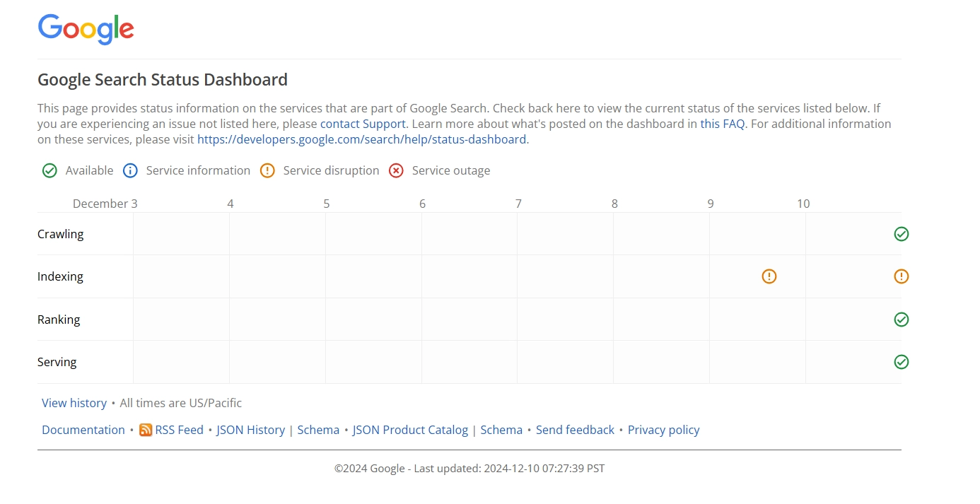Click the Serving row label

(x=57, y=362)
